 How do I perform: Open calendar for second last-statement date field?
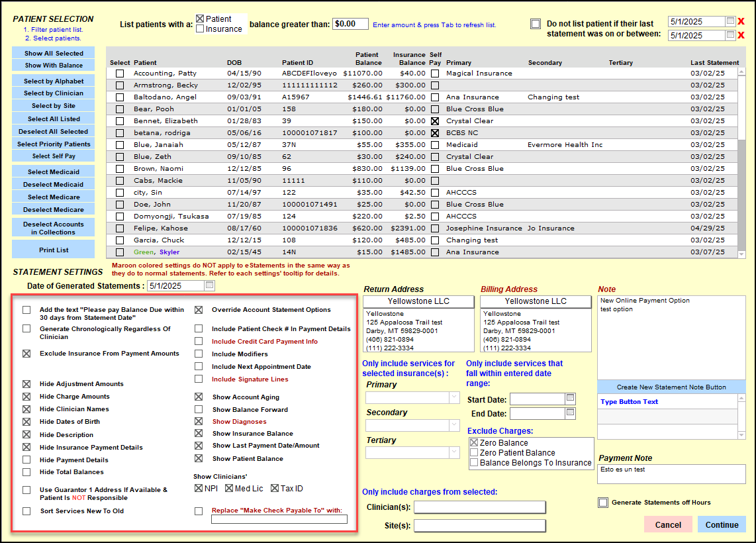coord(730,36)
